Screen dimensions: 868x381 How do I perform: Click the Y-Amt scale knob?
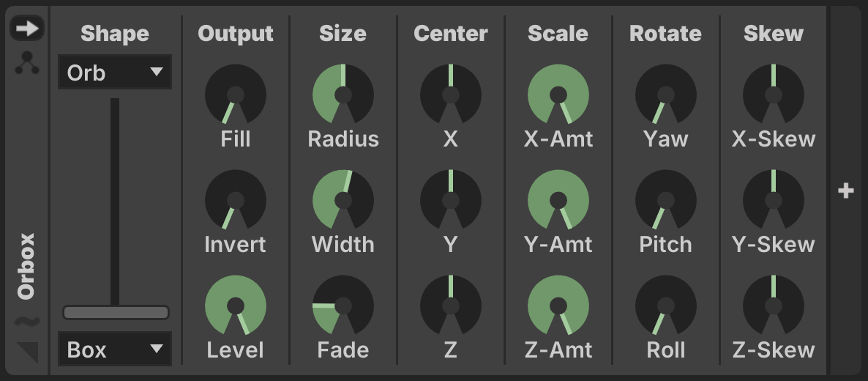[558, 200]
